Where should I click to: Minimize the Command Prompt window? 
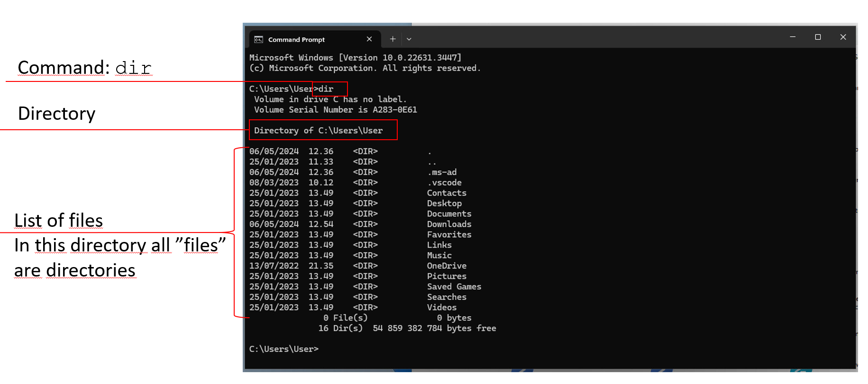point(793,37)
